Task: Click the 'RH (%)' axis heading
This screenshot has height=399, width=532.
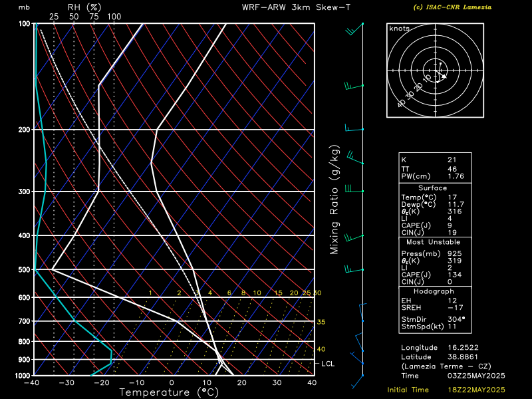Action: (84, 7)
